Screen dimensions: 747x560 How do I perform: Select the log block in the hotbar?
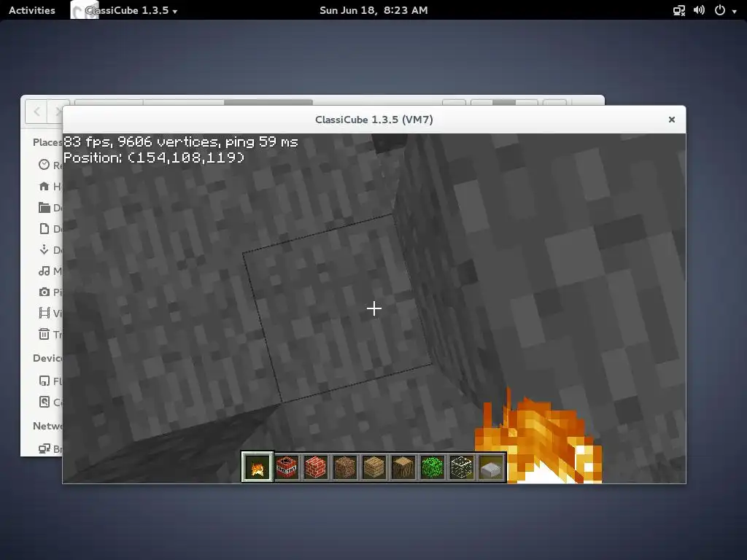click(x=403, y=467)
